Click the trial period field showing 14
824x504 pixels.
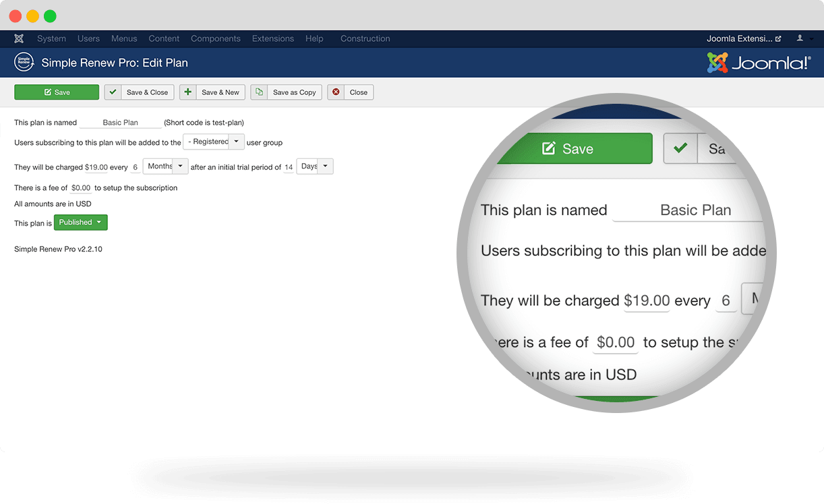(289, 167)
